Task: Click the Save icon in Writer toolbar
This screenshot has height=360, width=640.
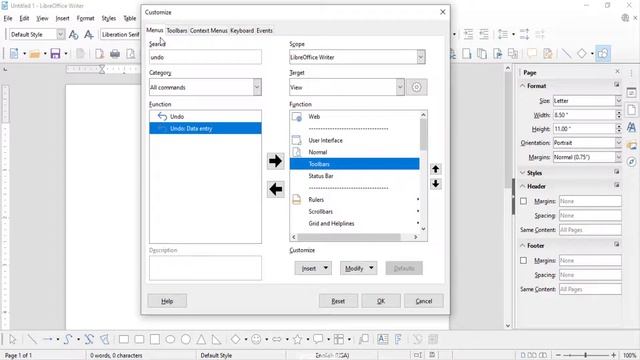Action: point(55,53)
